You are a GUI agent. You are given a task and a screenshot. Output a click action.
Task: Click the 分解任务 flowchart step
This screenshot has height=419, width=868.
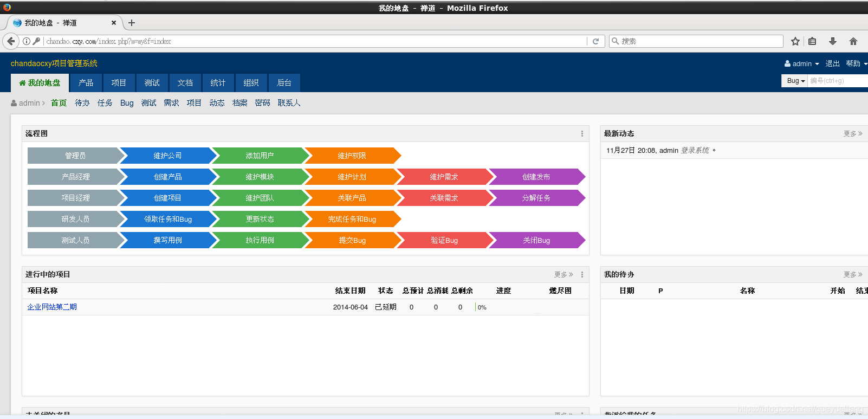(x=536, y=198)
